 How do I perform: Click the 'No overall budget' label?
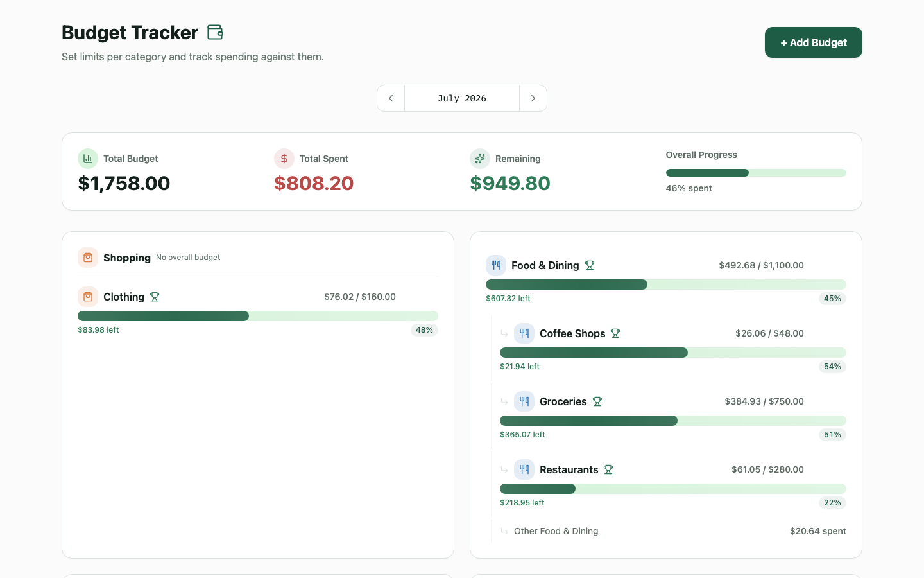click(x=188, y=258)
